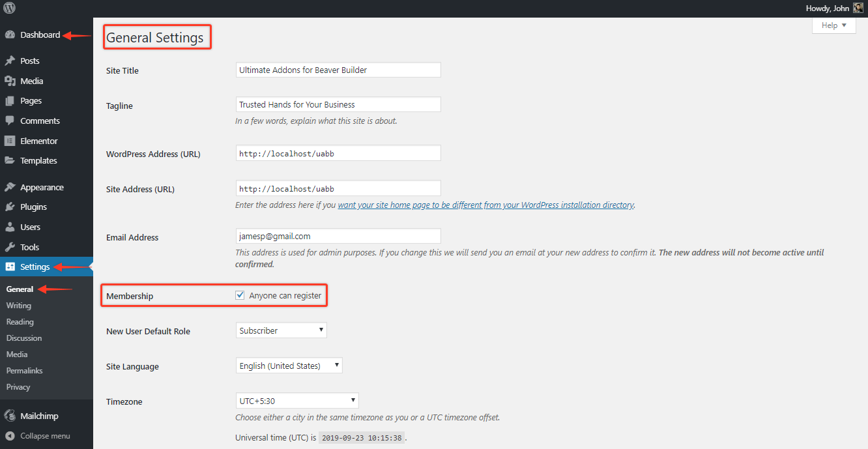Click the WordPress logo icon
Screen dimensions: 868x449
coord(9,8)
